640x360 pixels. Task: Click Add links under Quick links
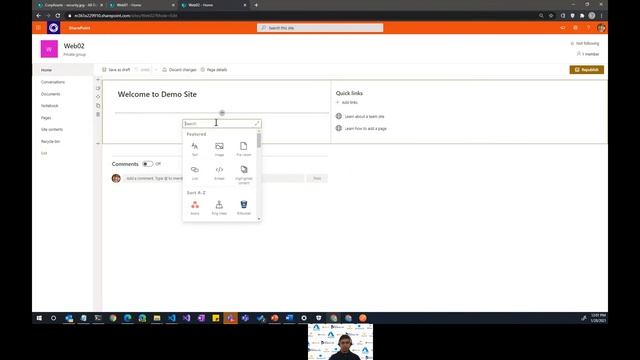click(347, 102)
